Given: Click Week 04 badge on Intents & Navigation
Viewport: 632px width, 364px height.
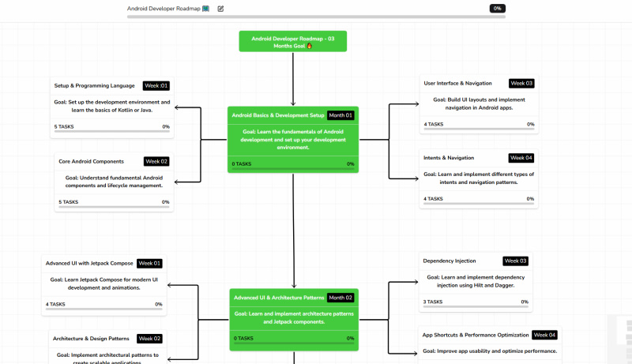Looking at the screenshot, I should coord(521,158).
